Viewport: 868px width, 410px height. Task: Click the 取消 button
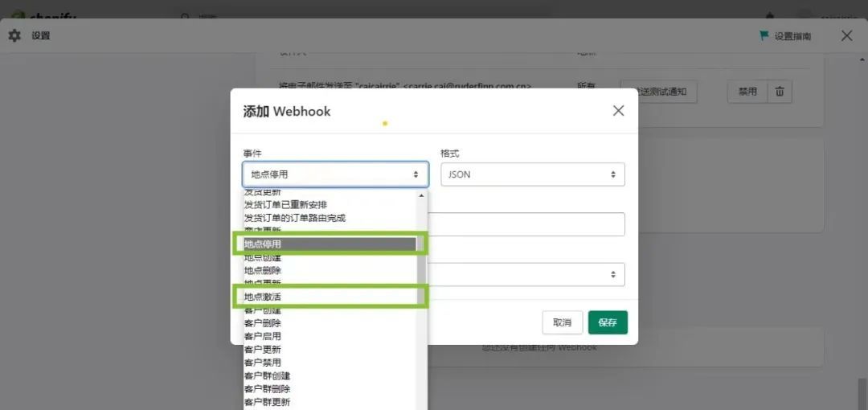[563, 322]
